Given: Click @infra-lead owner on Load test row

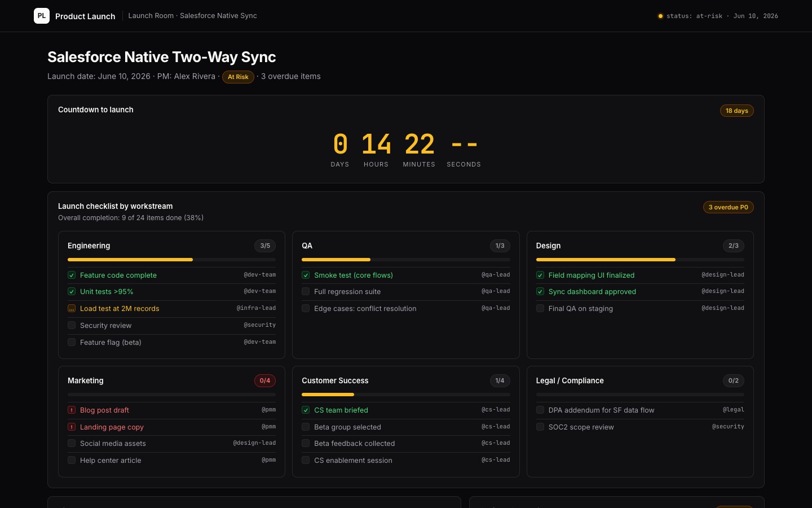Looking at the screenshot, I should 256,308.
